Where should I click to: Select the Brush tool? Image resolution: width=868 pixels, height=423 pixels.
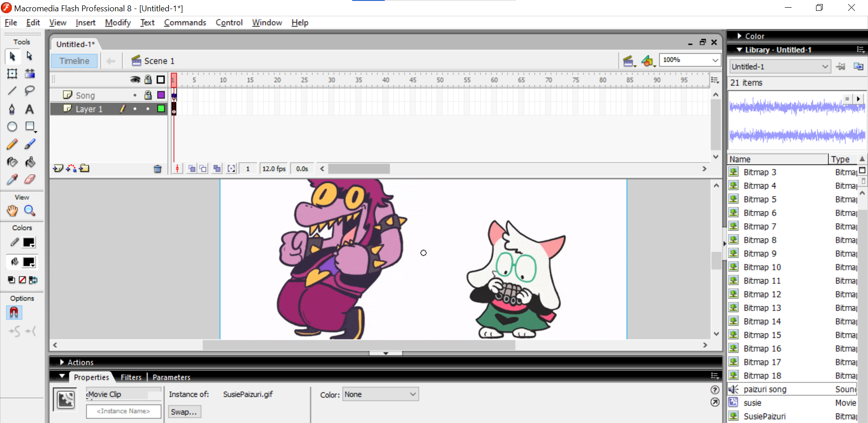tap(29, 144)
